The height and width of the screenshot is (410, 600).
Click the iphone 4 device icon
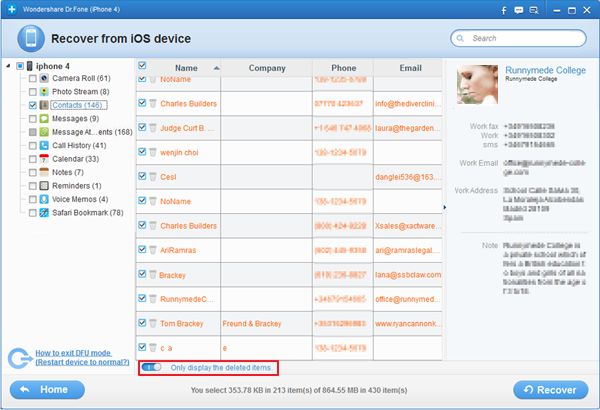tap(29, 66)
